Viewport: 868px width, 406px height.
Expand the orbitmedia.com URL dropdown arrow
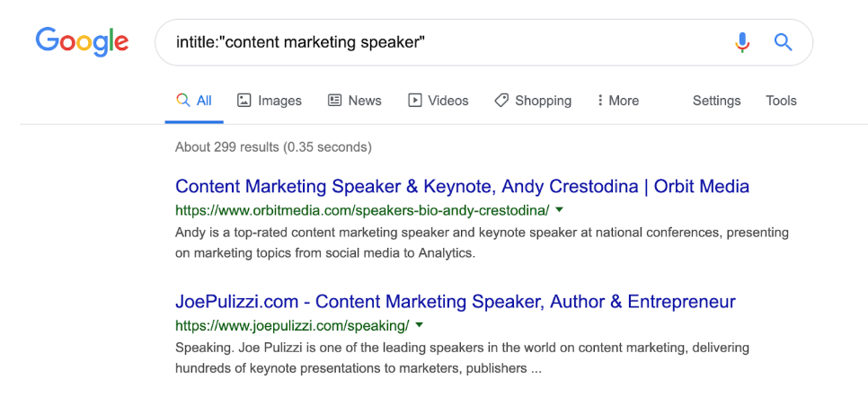coord(559,209)
